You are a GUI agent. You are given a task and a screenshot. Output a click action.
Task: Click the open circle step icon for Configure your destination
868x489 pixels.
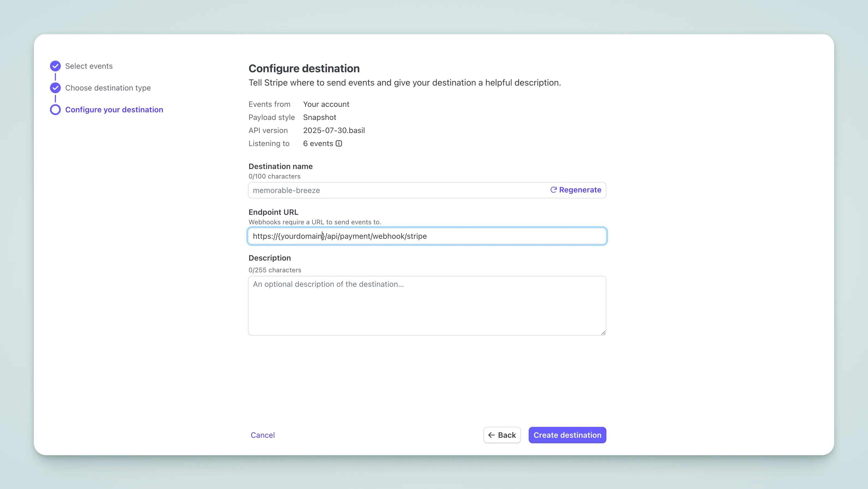tap(55, 110)
